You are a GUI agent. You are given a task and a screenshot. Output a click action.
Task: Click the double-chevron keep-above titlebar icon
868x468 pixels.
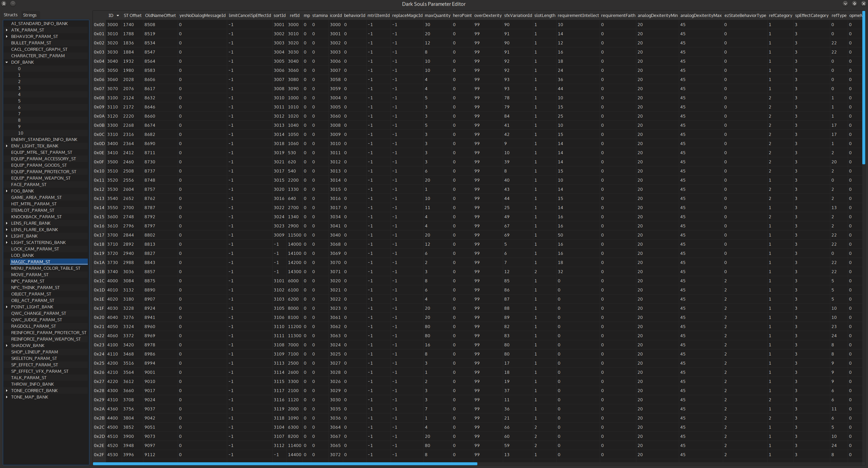tap(4, 4)
